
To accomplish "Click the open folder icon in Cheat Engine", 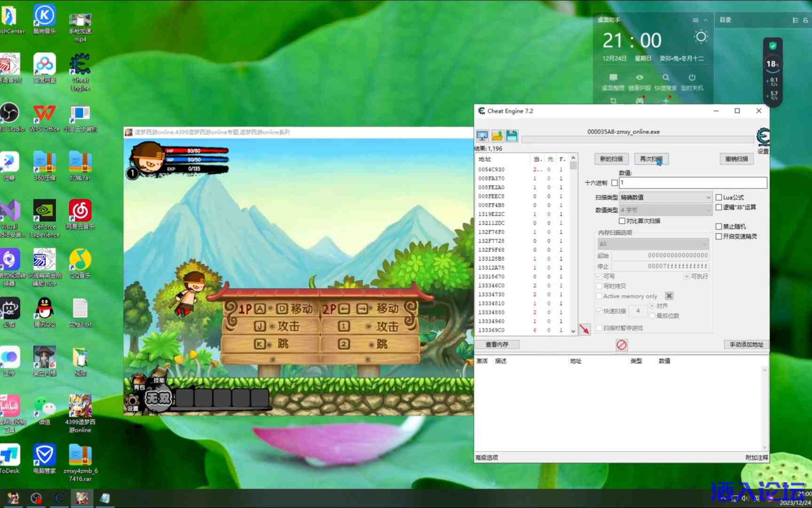I will point(497,136).
